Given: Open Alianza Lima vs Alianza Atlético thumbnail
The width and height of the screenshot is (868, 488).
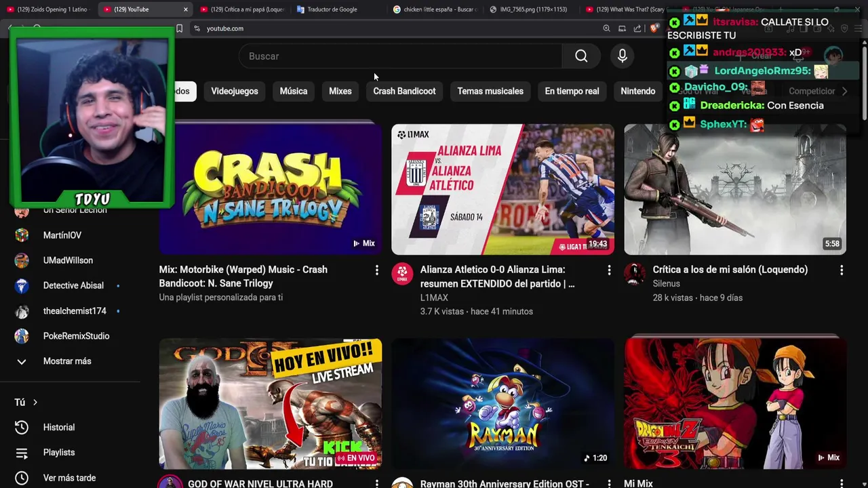Looking at the screenshot, I should point(502,189).
